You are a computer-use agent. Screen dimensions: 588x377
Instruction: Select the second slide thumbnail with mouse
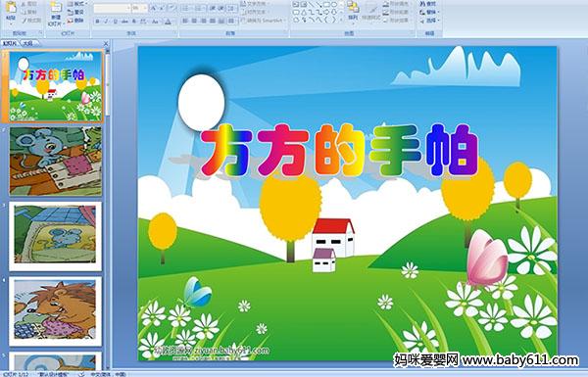click(x=56, y=162)
